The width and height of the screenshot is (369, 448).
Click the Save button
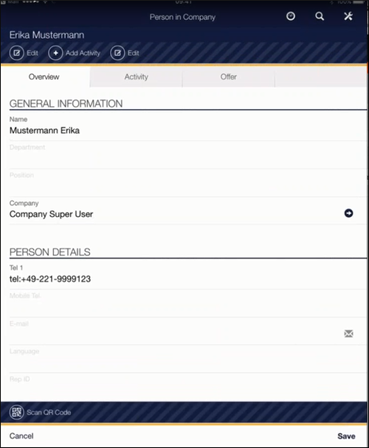(346, 436)
